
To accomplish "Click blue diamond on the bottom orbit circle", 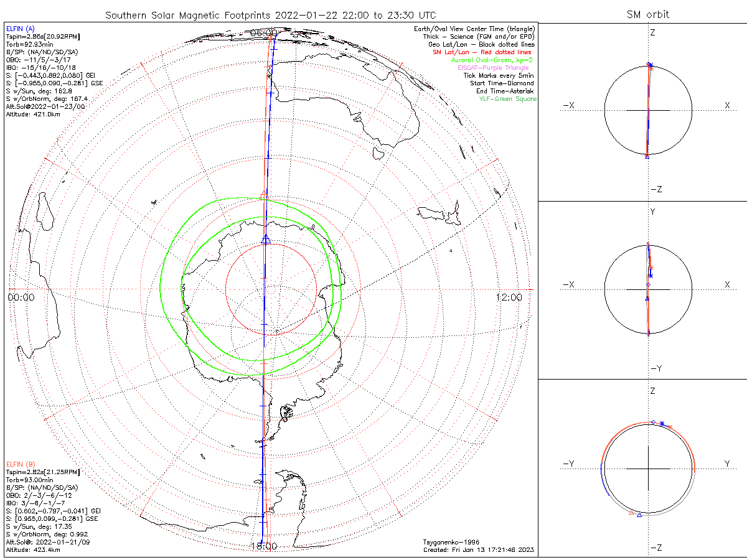I will pyautogui.click(x=653, y=422).
